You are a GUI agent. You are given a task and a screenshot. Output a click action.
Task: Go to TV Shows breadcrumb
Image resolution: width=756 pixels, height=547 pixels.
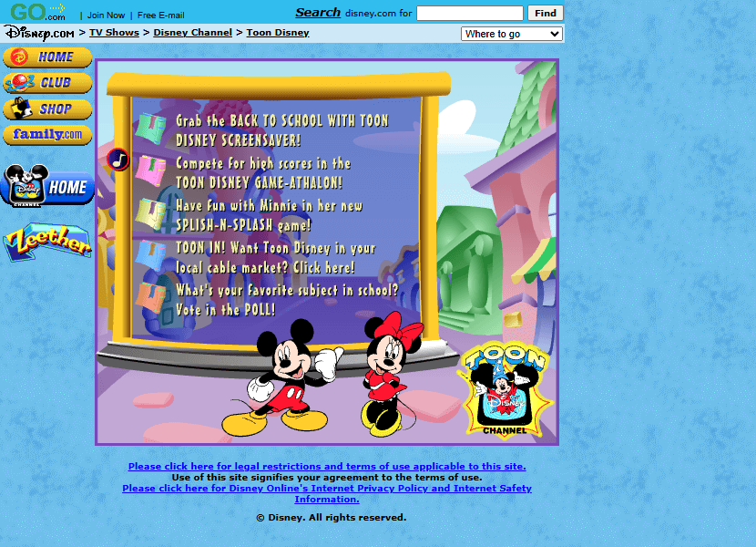pos(114,32)
